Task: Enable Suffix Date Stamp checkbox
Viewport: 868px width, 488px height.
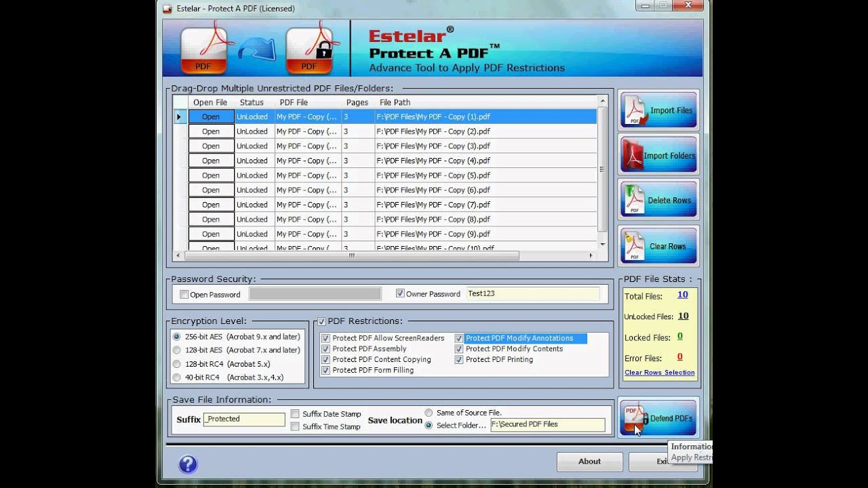Action: [x=295, y=414]
